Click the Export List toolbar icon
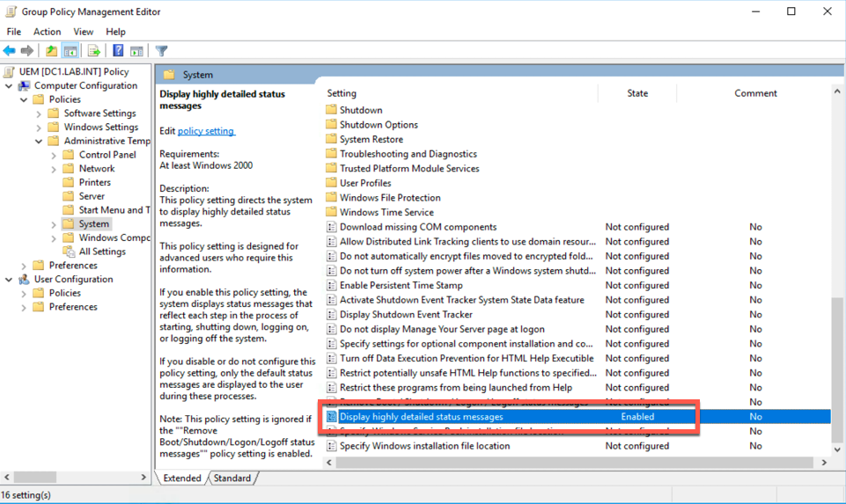Viewport: 846px width, 504px height. [x=94, y=51]
